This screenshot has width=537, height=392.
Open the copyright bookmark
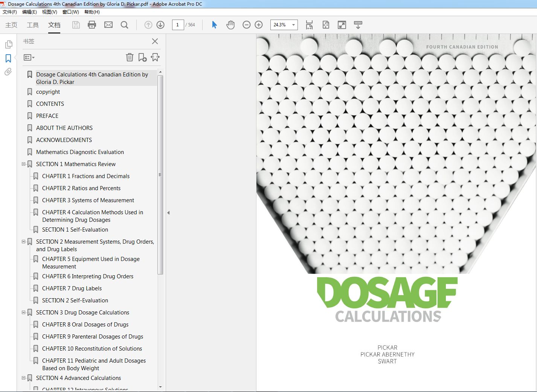pyautogui.click(x=48, y=92)
